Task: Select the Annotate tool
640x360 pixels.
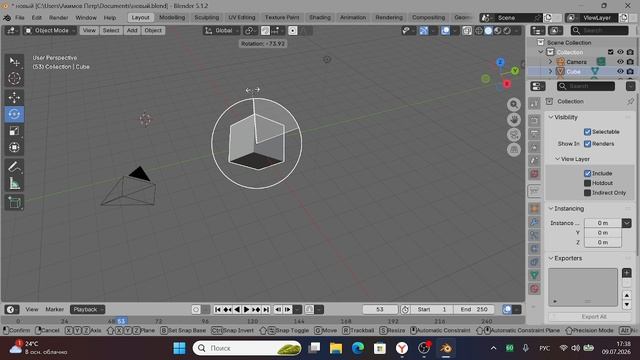Action: pyautogui.click(x=14, y=167)
